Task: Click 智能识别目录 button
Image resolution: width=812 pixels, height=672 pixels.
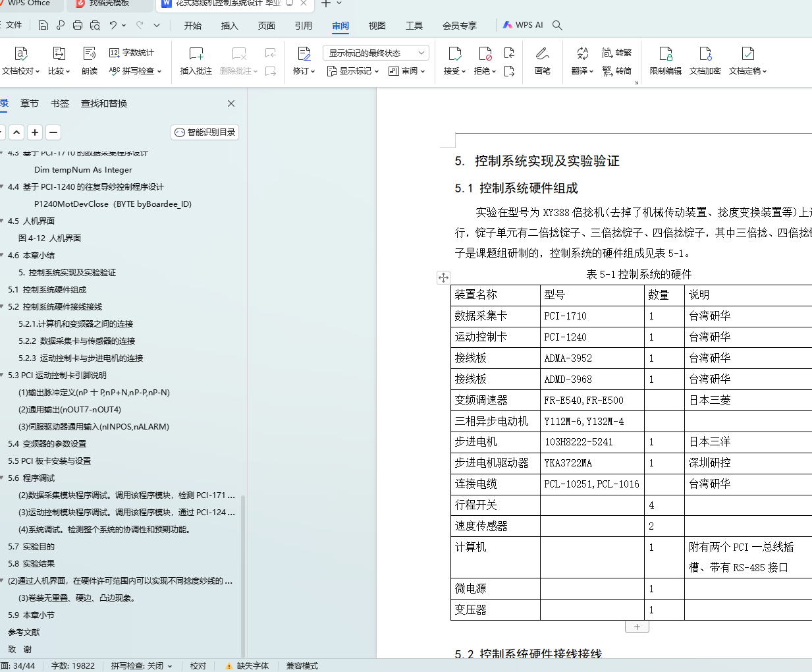Action: [205, 132]
